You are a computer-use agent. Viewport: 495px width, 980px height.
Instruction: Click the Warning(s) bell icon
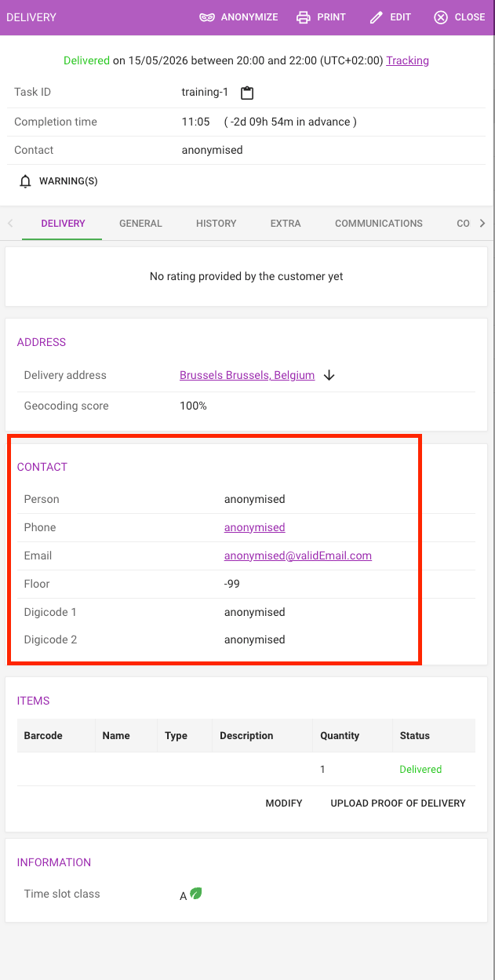[x=25, y=181]
